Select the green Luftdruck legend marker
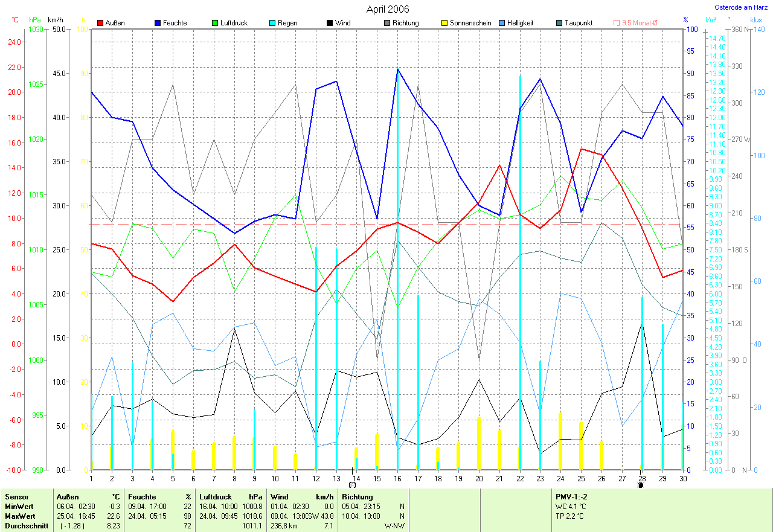The image size is (773, 532). coord(215,23)
